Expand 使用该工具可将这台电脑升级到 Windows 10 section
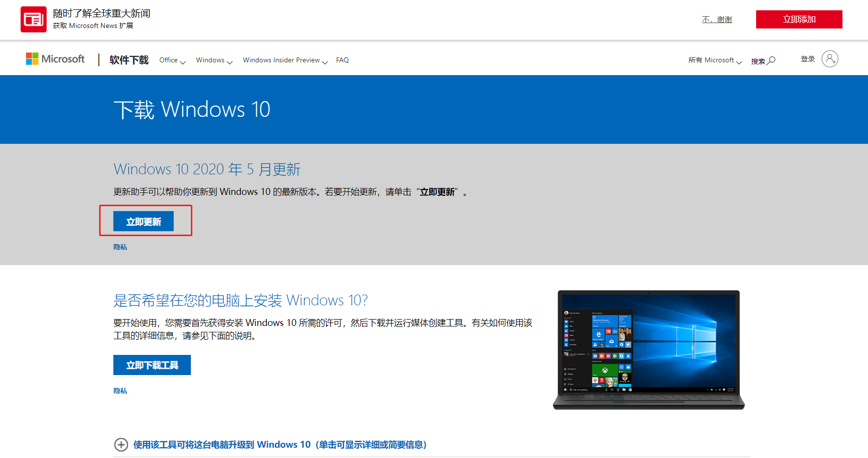This screenshot has width=868, height=458. [x=280, y=445]
